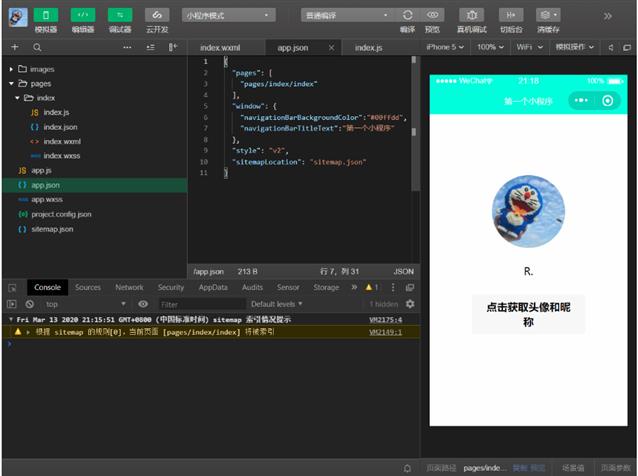Click the real device debugging icon
This screenshot has width=638, height=476.
(472, 15)
